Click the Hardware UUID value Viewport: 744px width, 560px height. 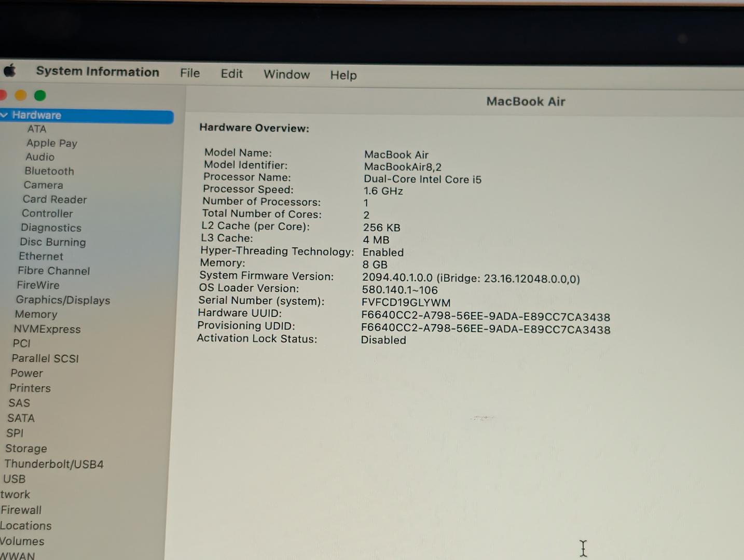[x=486, y=317]
